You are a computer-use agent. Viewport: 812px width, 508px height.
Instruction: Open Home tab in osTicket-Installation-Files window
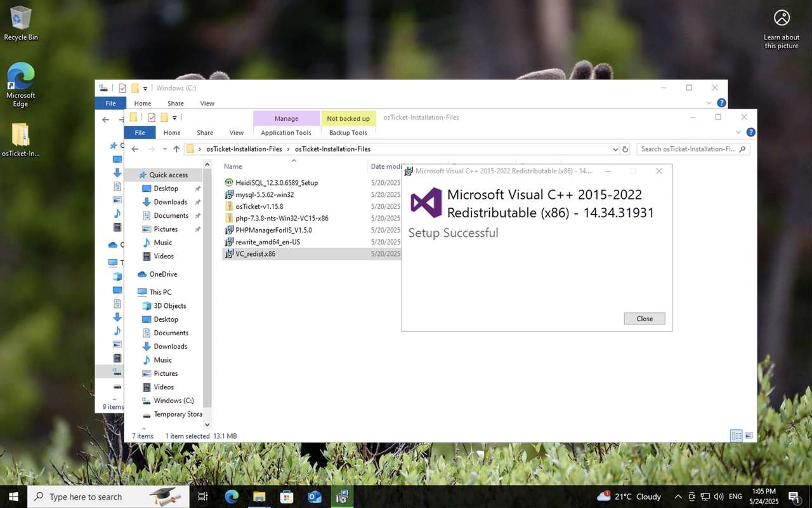(172, 133)
